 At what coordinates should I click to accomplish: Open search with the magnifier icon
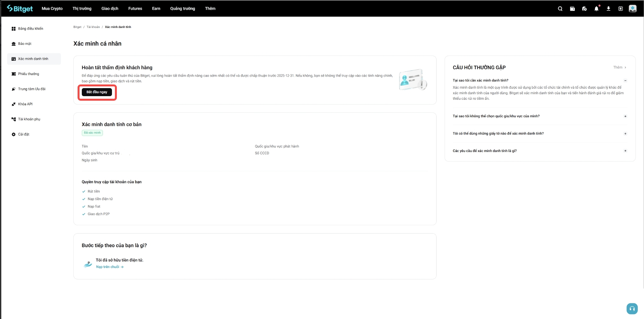(x=560, y=8)
